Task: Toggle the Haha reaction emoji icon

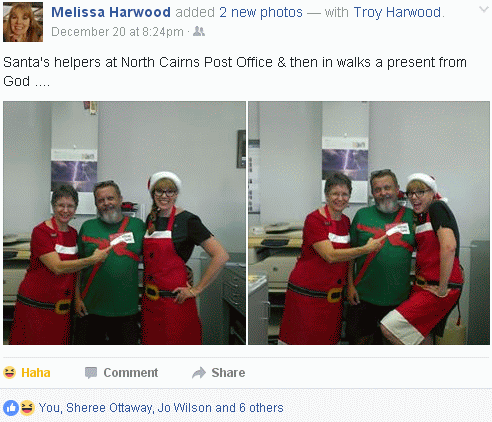Action: tap(9, 372)
